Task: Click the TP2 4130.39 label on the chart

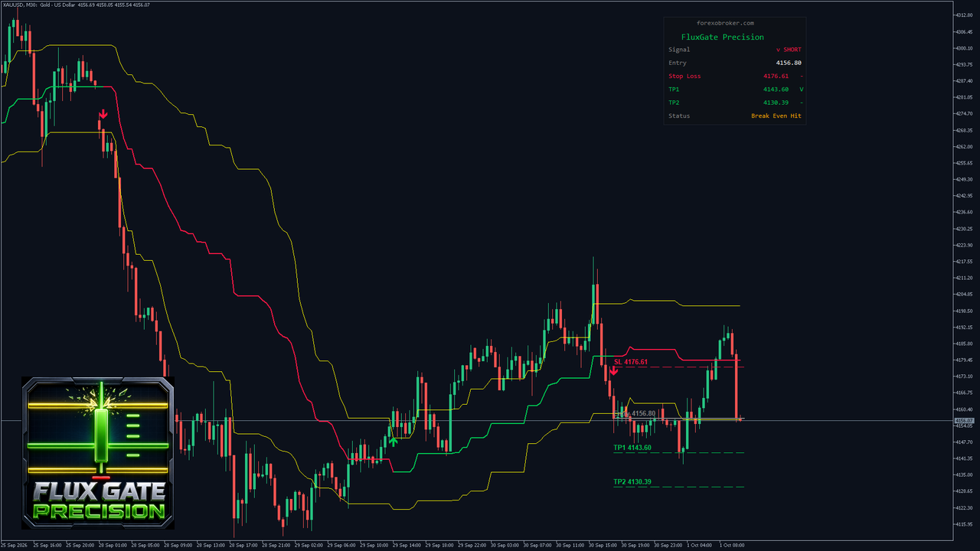Action: [632, 482]
